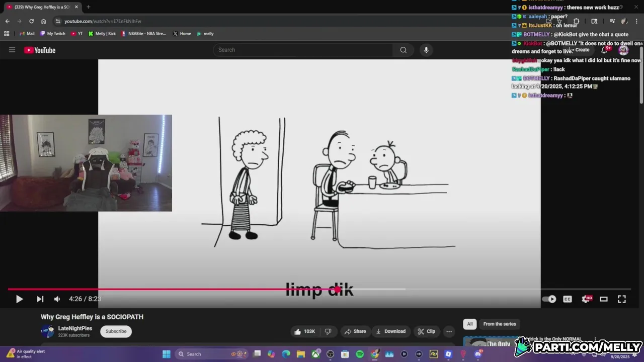The width and height of the screenshot is (644, 362).
Task: Open a new browser tab
Action: 88,7
